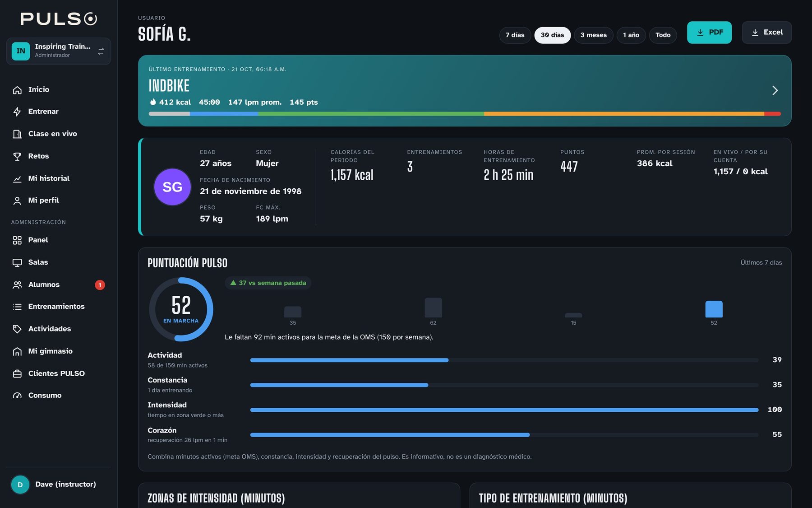The height and width of the screenshot is (508, 812).
Task: Click the Mi gimnasio building icon
Action: coord(17,352)
